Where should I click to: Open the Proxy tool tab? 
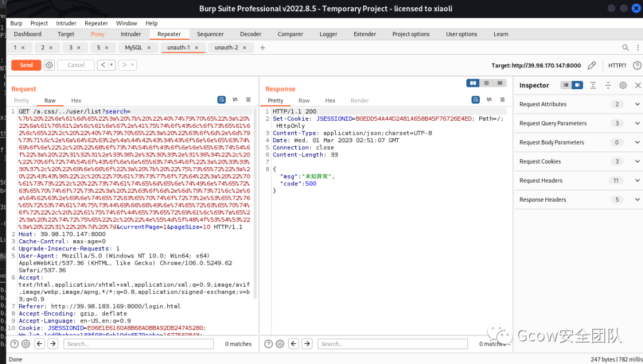98,34
